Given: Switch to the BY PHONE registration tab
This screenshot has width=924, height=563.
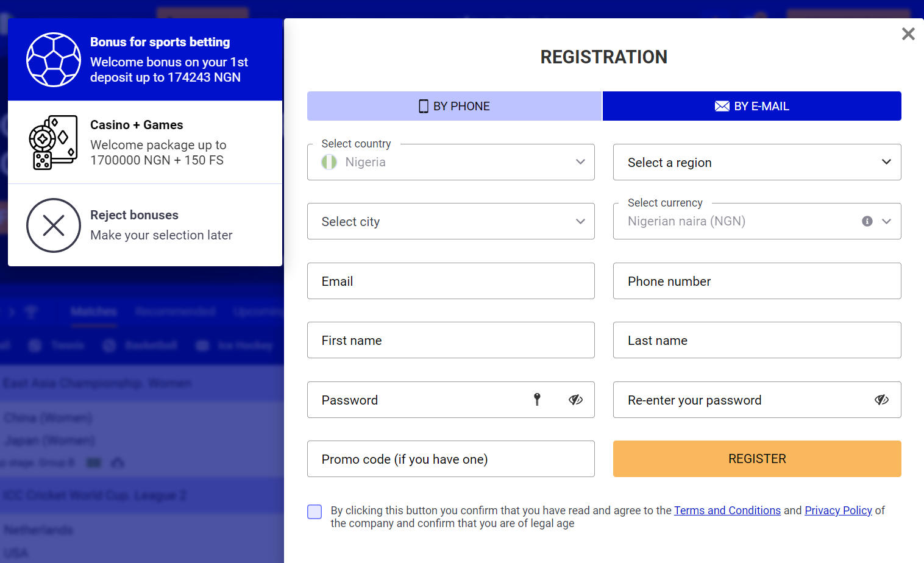Looking at the screenshot, I should click(x=453, y=105).
